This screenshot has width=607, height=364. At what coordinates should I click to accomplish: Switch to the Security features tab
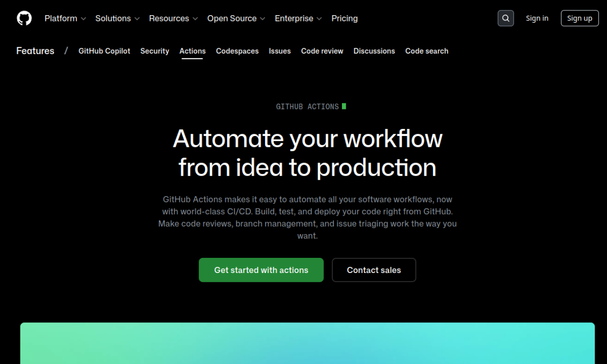(155, 51)
